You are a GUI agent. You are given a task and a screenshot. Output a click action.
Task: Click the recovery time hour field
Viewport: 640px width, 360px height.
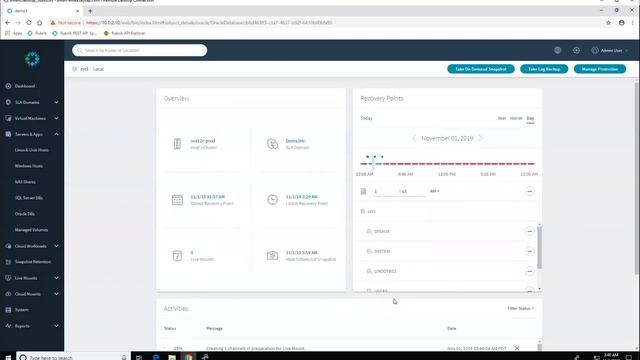click(386, 191)
